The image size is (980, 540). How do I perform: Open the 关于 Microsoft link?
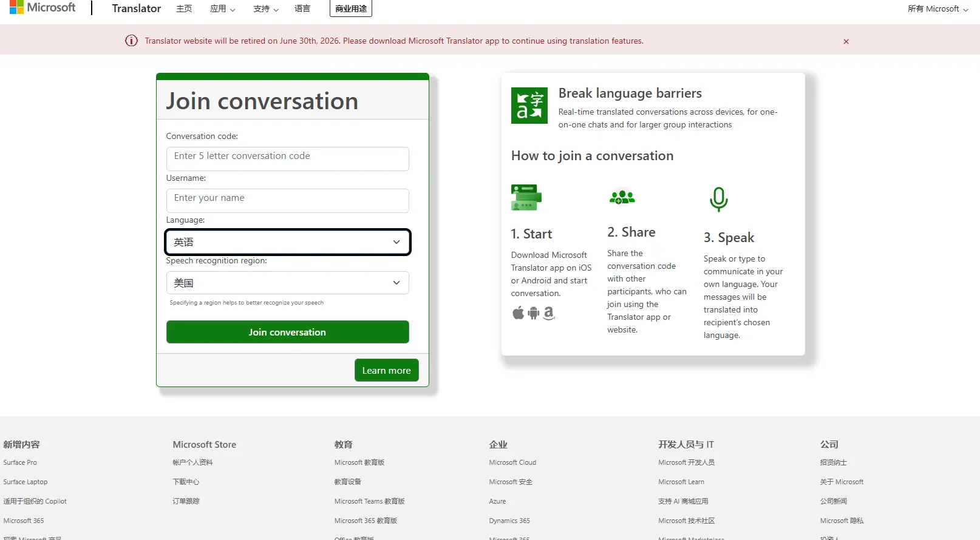click(842, 482)
